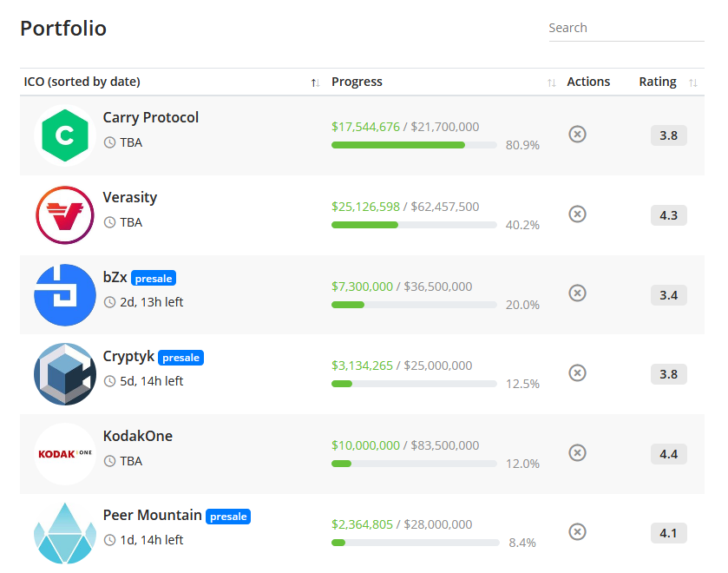Click the Verasity progress bar

tap(414, 225)
